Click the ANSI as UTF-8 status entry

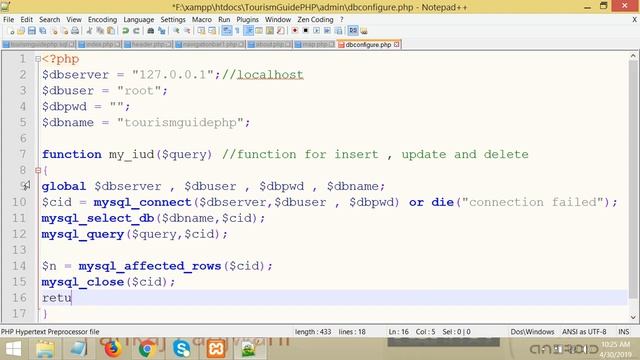click(584, 332)
